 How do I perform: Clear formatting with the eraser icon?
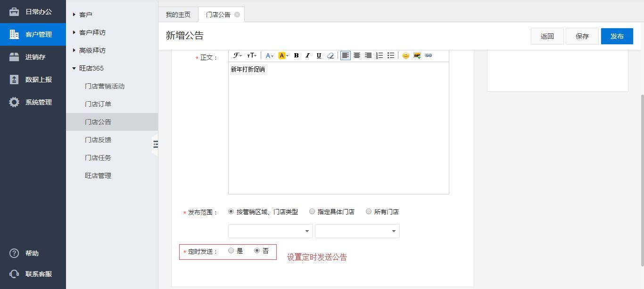pos(330,56)
